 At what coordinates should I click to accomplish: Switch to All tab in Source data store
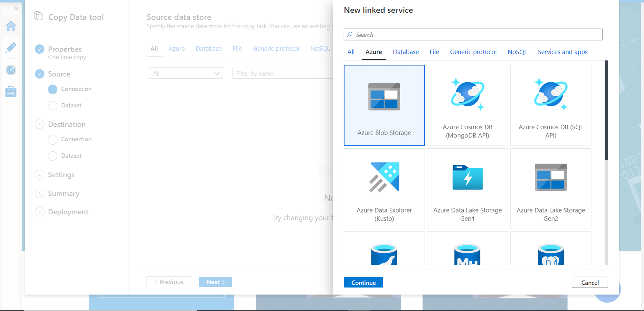(x=154, y=49)
